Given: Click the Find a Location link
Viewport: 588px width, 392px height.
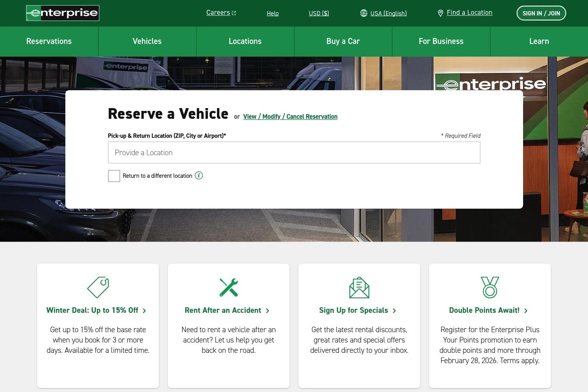Looking at the screenshot, I should tap(470, 13).
